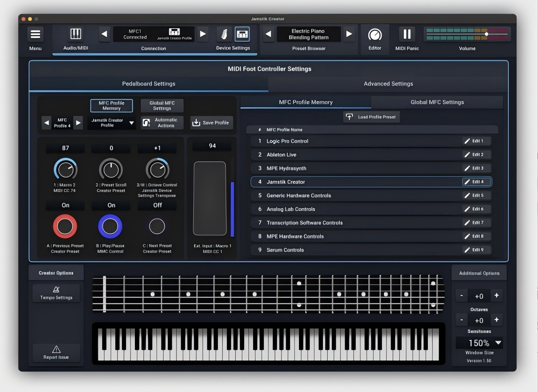Adjust the Volume slider handle
The image size is (538, 392).
[x=487, y=34]
